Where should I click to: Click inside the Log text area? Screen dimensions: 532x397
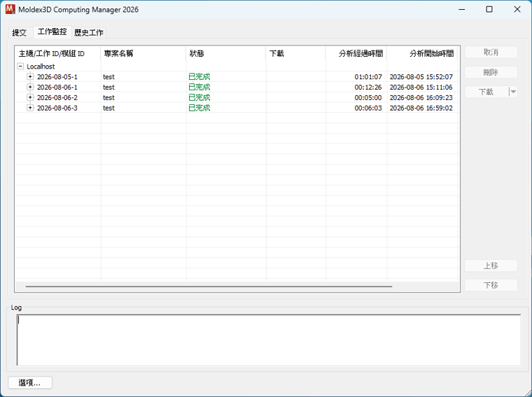[269, 340]
